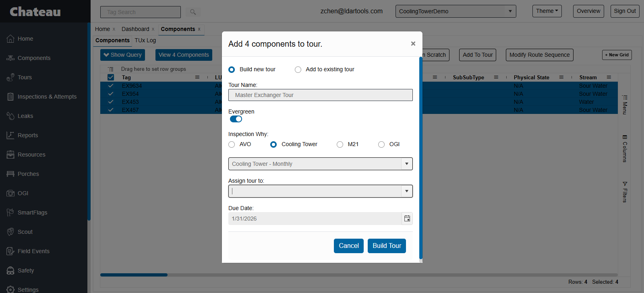Click the horizontal grid scrollbar

click(x=134, y=275)
